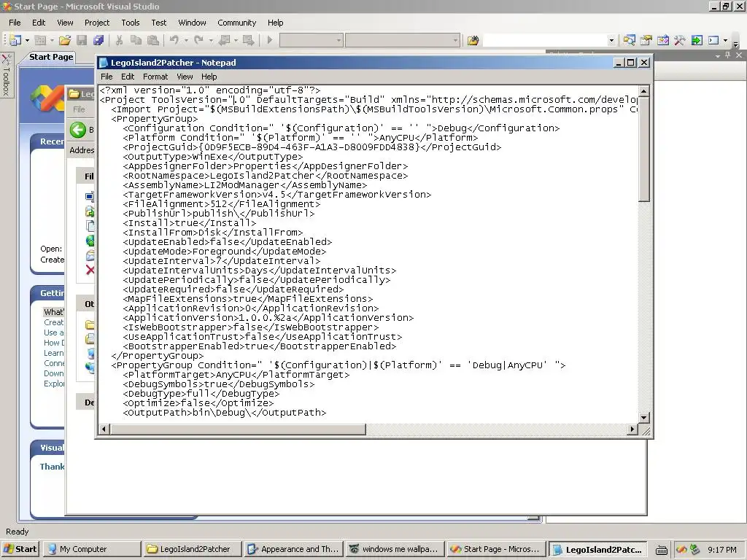747x560 pixels.
Task: Open Notepad's File menu
Action: click(x=107, y=77)
